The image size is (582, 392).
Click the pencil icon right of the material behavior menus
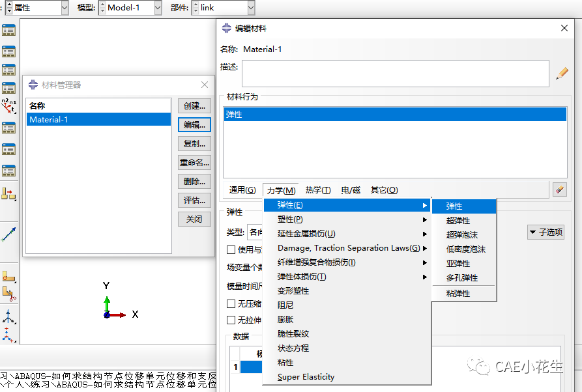click(559, 189)
